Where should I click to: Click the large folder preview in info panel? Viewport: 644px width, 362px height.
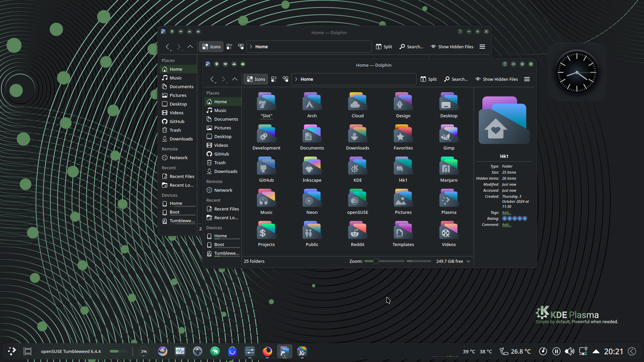[x=504, y=120]
